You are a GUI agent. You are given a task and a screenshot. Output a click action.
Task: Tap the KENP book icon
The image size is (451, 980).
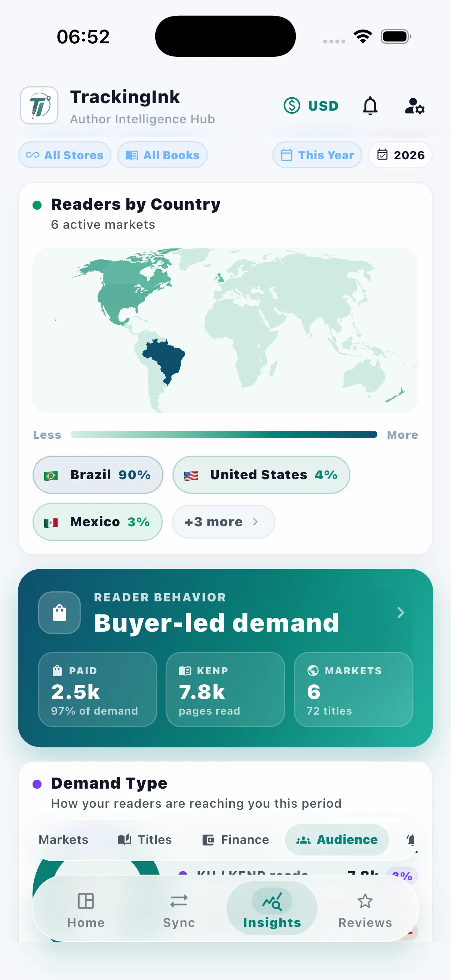pyautogui.click(x=185, y=670)
